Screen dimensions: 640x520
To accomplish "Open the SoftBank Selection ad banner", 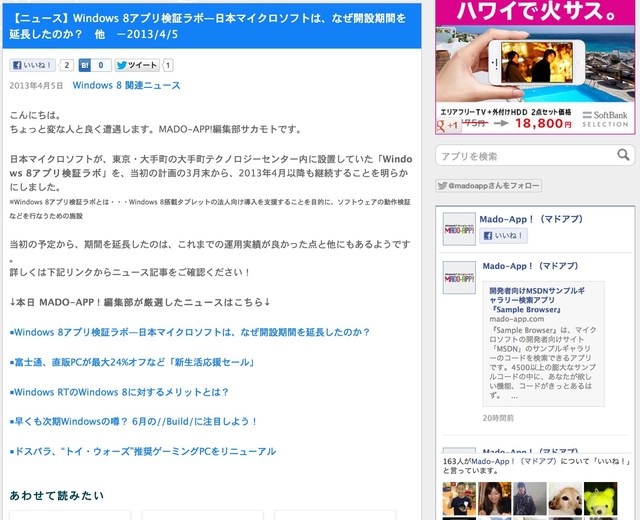I will pos(535,67).
